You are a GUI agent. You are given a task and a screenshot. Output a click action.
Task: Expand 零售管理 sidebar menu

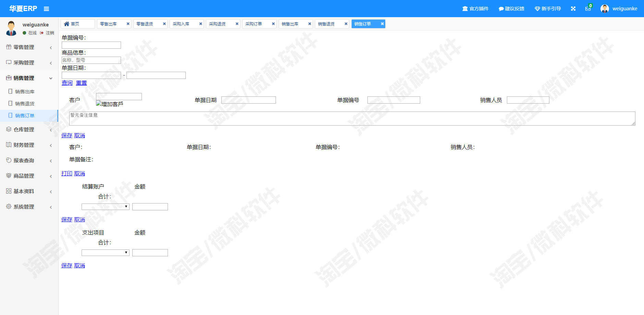pos(29,47)
